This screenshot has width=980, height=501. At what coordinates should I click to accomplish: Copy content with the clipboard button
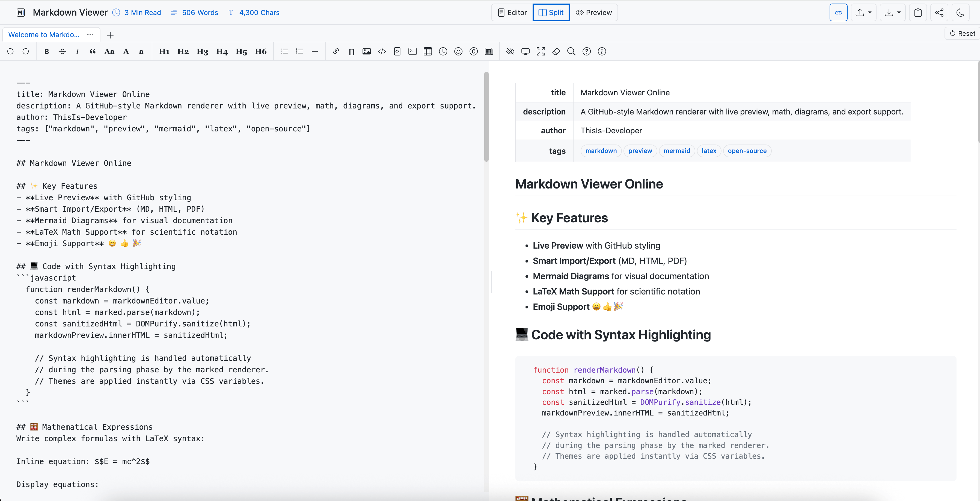(918, 13)
